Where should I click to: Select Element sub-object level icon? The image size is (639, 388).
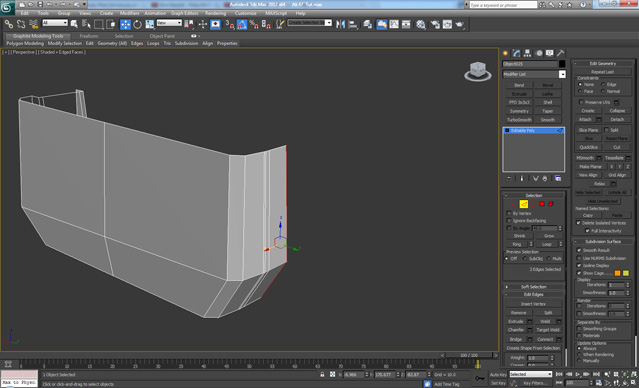[x=551, y=204]
